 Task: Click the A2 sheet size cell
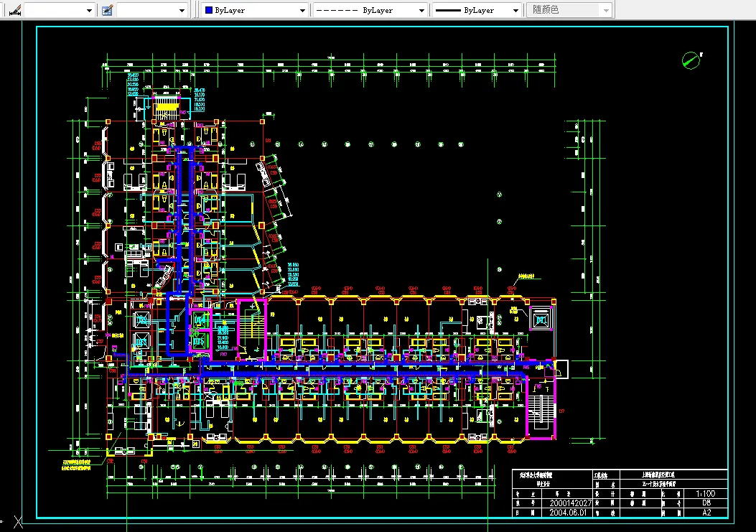706,512
